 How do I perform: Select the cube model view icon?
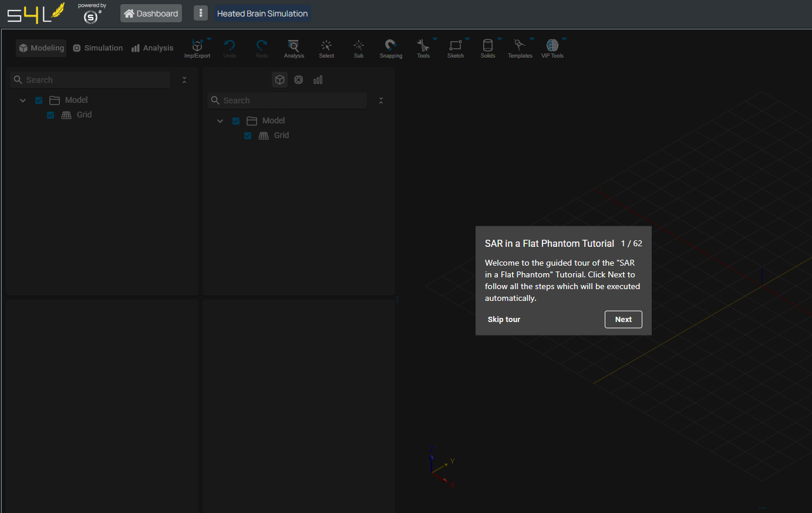(280, 80)
